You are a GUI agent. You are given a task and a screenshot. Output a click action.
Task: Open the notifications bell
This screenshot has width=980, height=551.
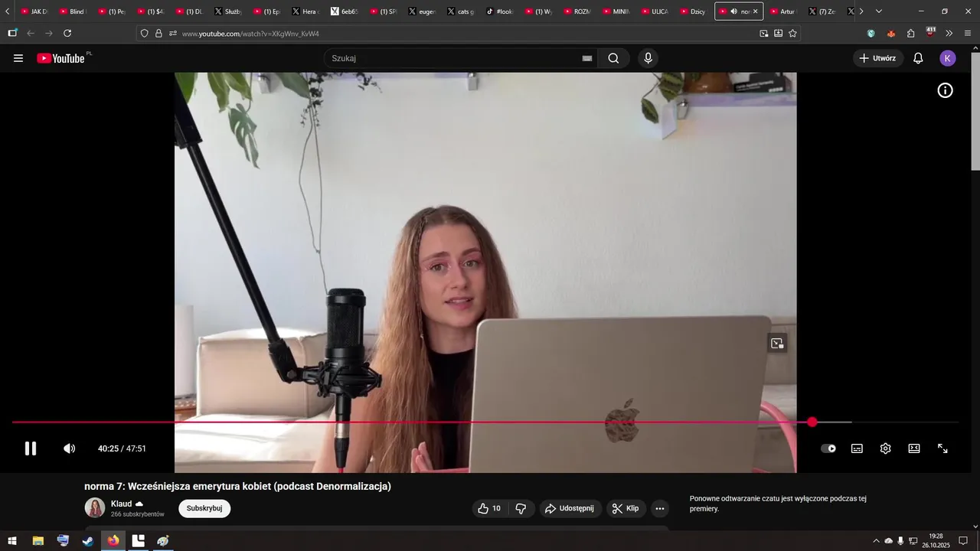(x=918, y=58)
